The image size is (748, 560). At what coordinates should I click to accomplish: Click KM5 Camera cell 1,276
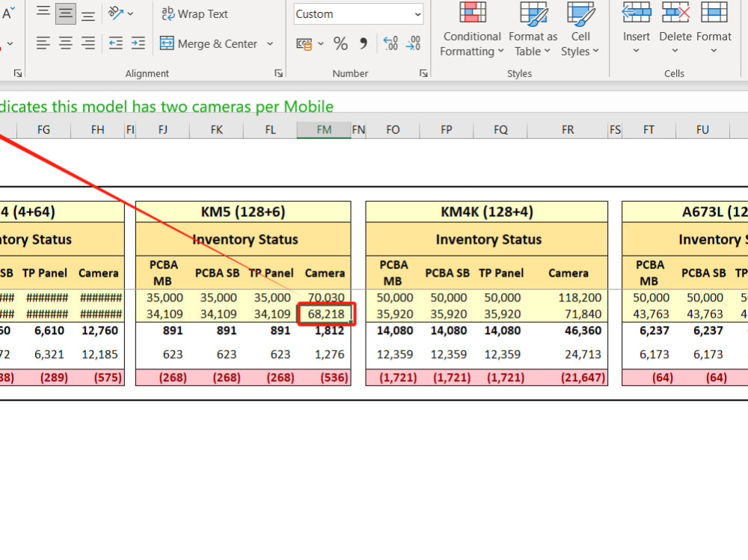(x=325, y=354)
